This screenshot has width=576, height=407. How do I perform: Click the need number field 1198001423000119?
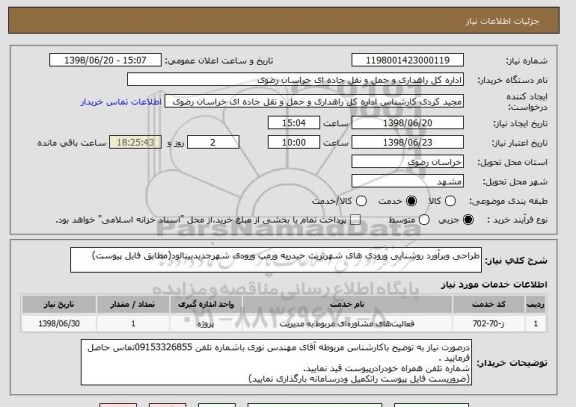407,60
